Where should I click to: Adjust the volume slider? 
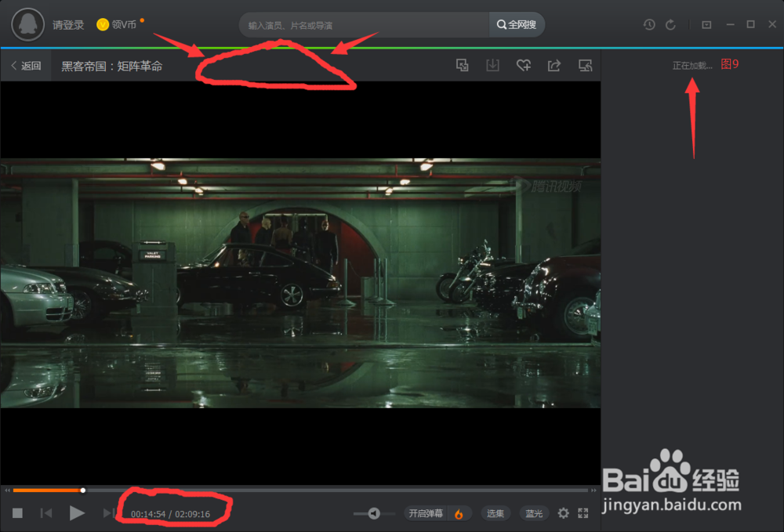coord(374,513)
